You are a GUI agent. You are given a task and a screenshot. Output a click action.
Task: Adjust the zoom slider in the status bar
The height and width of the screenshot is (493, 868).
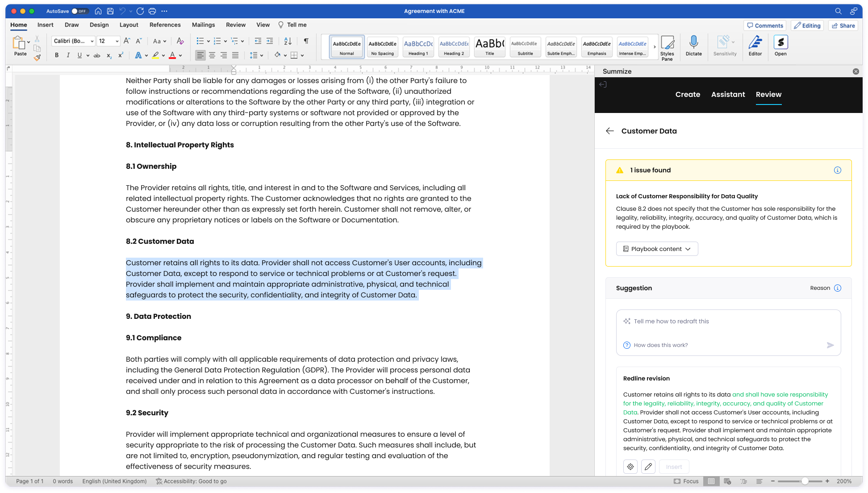(805, 481)
